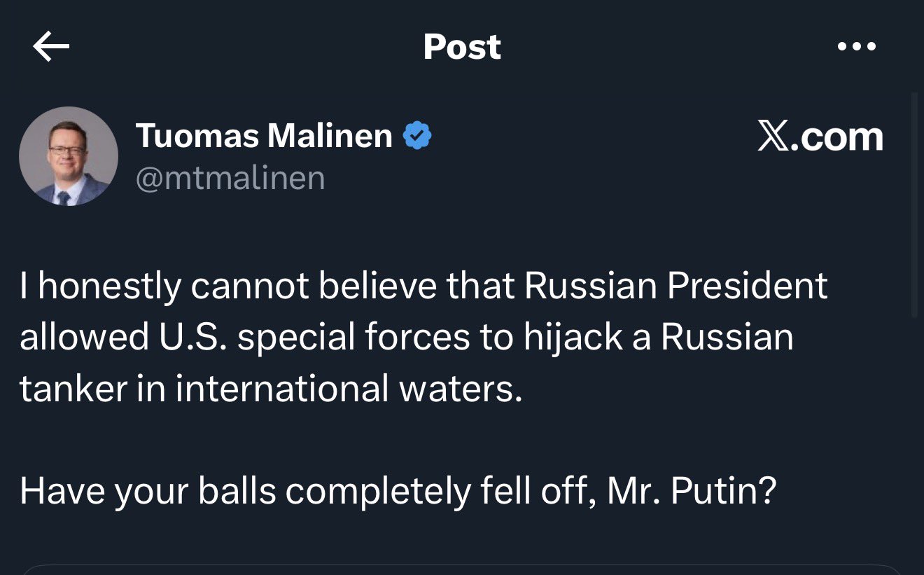The image size is (924, 575).
Task: Open Tuomas Malinen's profile picture
Action: [x=69, y=156]
